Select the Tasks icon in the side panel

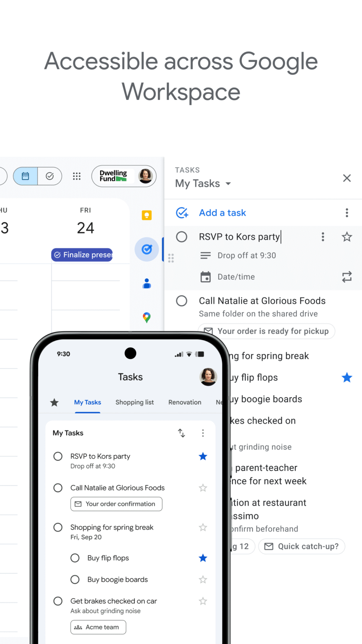(146, 249)
